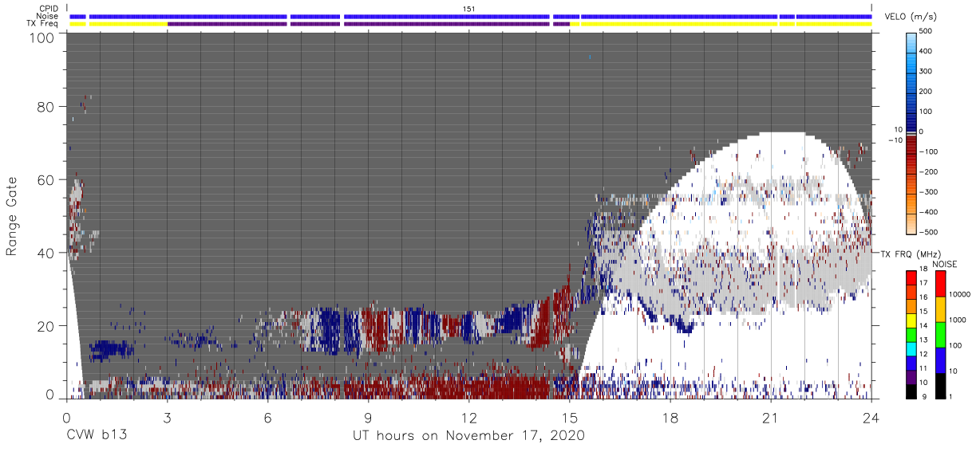The height and width of the screenshot is (452, 980).
Task: Click purple 10 MHz swatch in TX FRQ legend
Action: (911, 378)
